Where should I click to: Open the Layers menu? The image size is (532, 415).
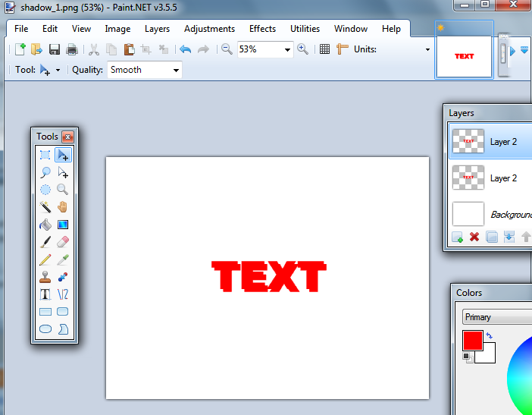tap(157, 29)
